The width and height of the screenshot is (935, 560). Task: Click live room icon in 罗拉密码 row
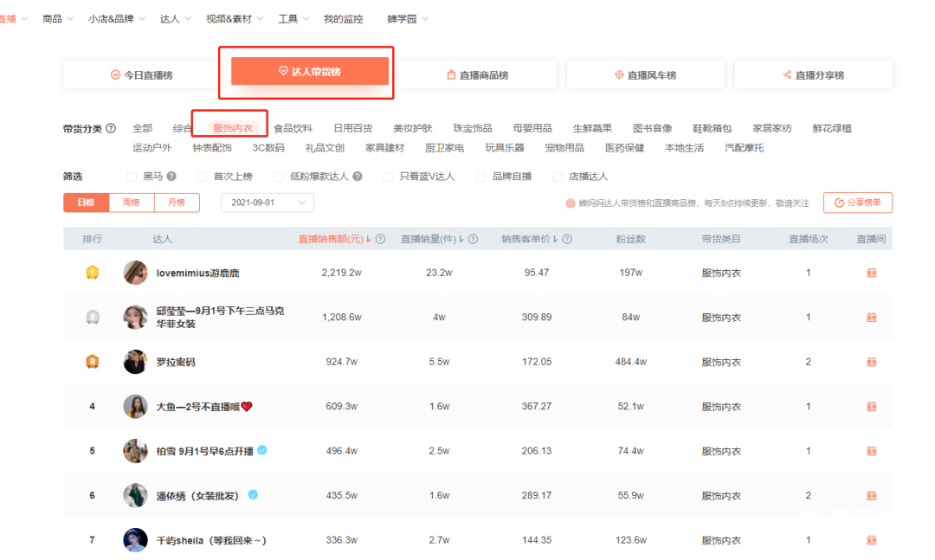[x=871, y=362]
